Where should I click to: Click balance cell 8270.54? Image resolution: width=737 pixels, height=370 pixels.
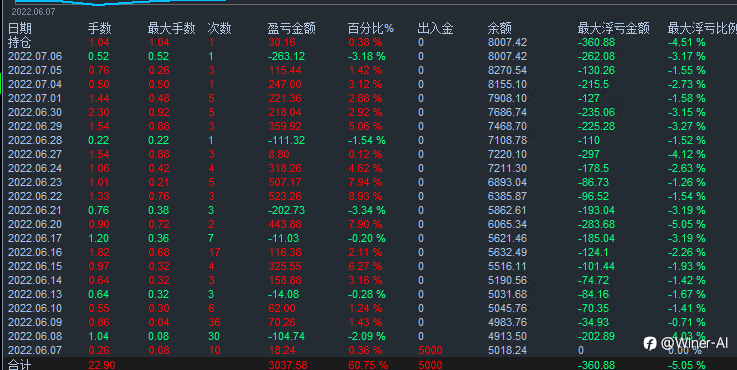[507, 71]
